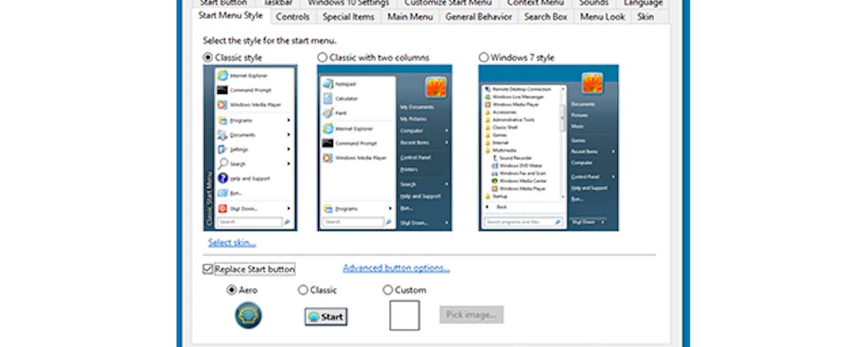Open the Taskbar tab
The height and width of the screenshot is (347, 868).
pyautogui.click(x=278, y=3)
